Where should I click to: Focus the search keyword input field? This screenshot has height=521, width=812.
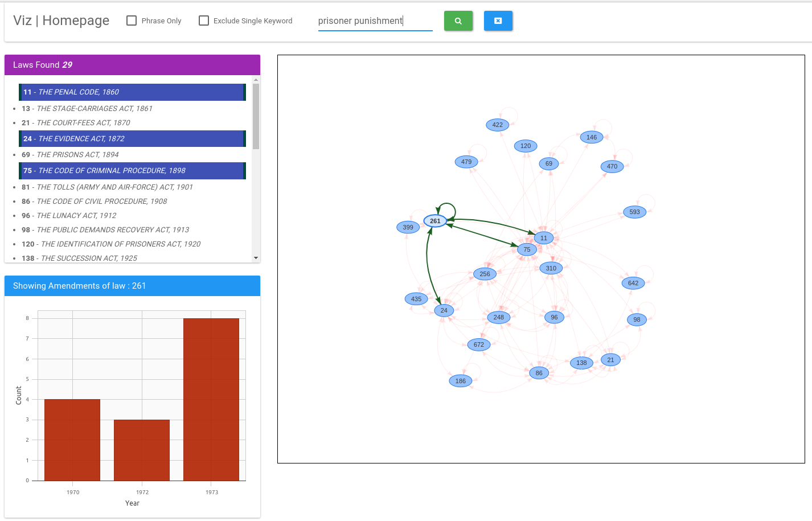[375, 21]
